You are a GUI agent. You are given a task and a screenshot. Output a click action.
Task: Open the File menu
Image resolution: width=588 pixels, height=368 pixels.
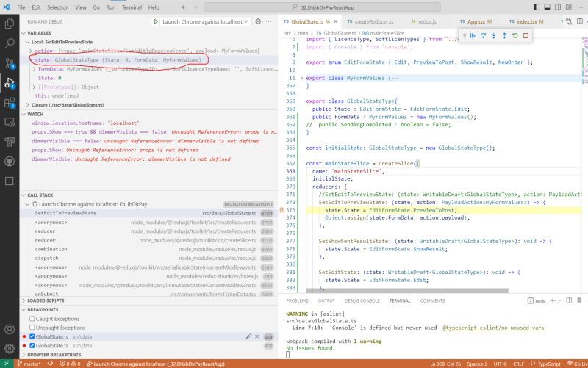(21, 7)
